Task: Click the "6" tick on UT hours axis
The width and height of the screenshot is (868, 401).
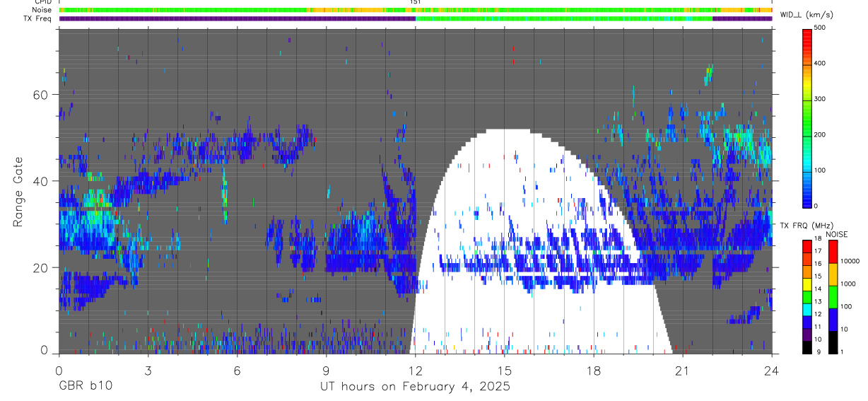Action: [237, 370]
